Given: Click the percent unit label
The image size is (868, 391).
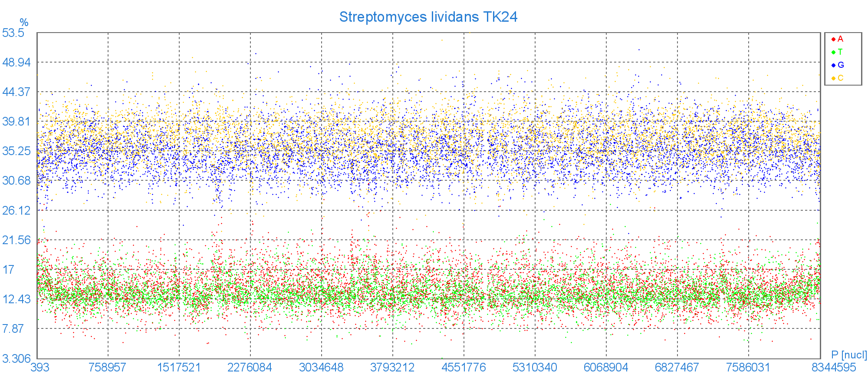Looking at the screenshot, I should pos(24,23).
